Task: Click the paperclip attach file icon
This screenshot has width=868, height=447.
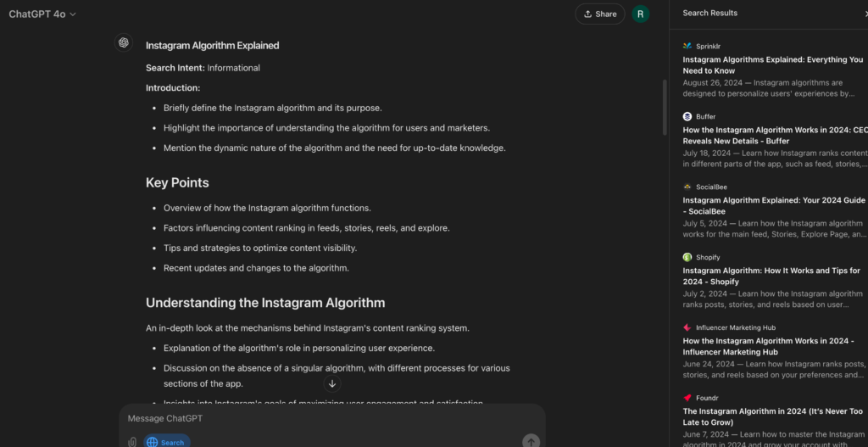Action: [x=132, y=442]
